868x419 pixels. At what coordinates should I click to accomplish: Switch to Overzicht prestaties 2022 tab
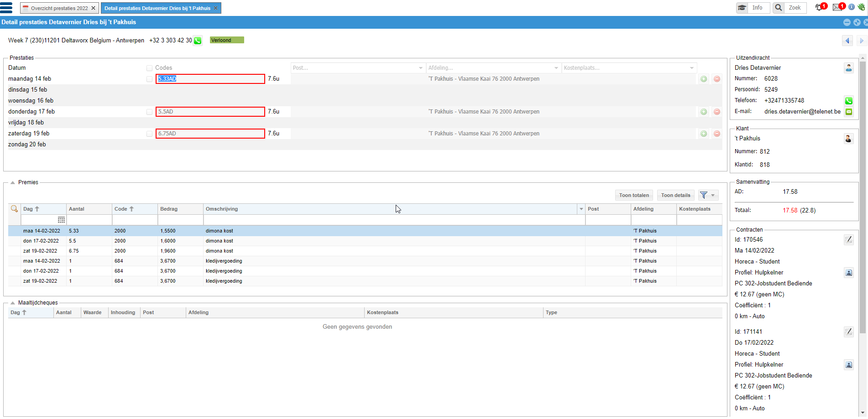click(x=59, y=8)
